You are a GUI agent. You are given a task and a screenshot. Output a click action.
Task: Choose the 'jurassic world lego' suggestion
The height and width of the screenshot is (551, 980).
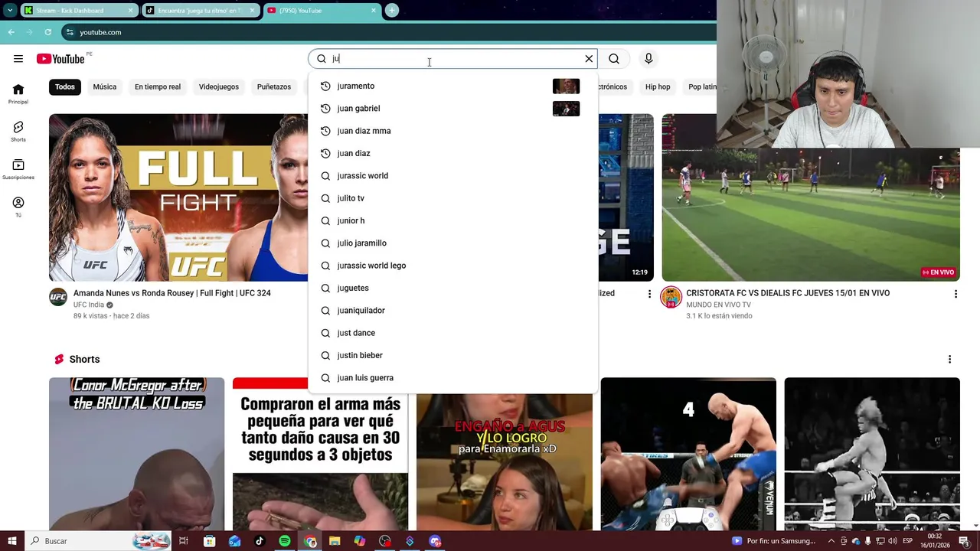[x=452, y=266]
